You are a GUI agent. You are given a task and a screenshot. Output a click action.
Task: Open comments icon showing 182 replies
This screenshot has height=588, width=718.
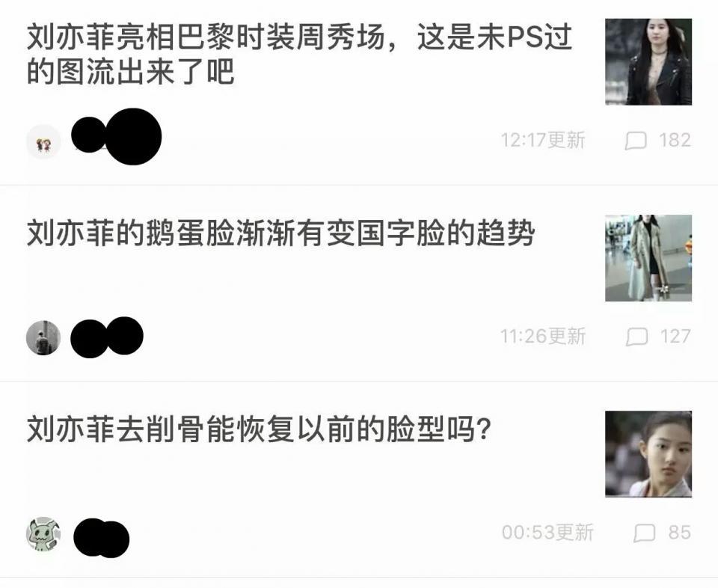pyautogui.click(x=636, y=141)
